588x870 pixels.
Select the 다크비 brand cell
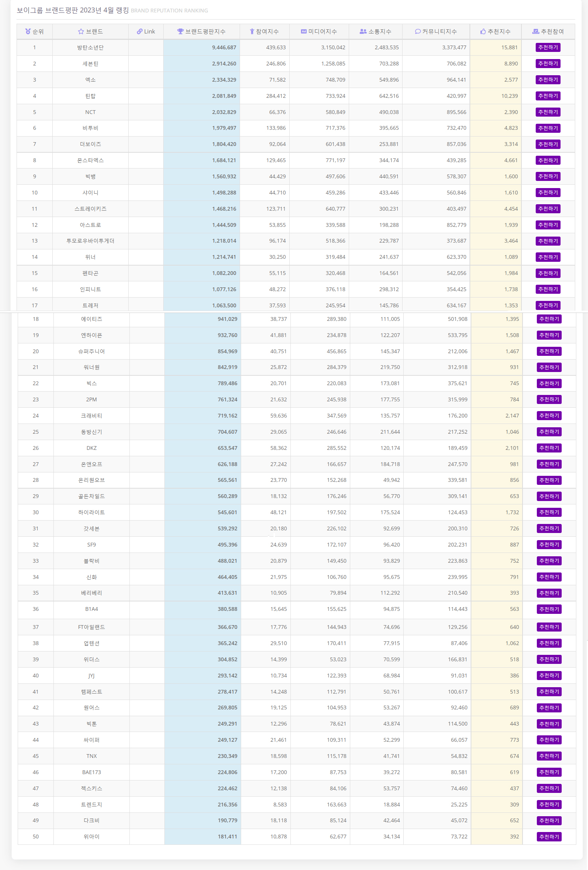point(91,820)
